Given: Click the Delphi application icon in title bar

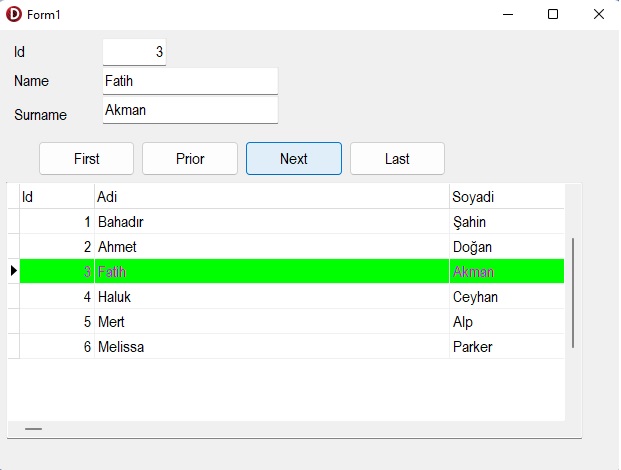Looking at the screenshot, I should tap(14, 14).
